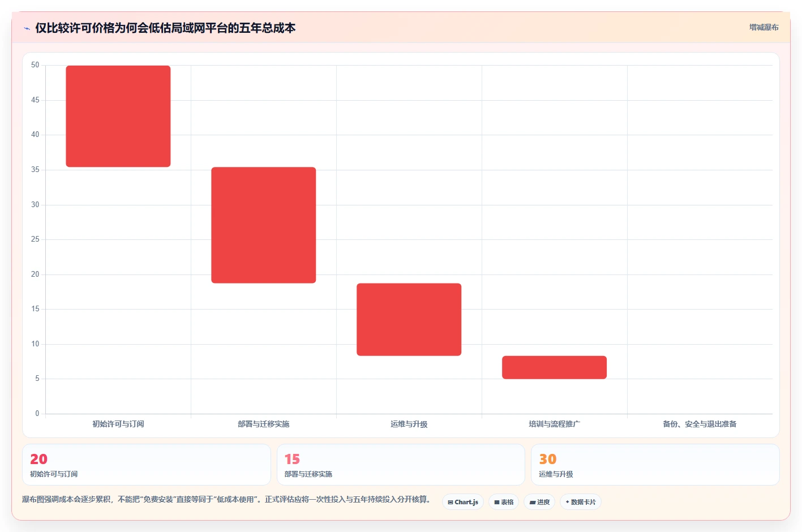Click the 运维与升级 x-axis label
802x532 pixels.
click(409, 424)
